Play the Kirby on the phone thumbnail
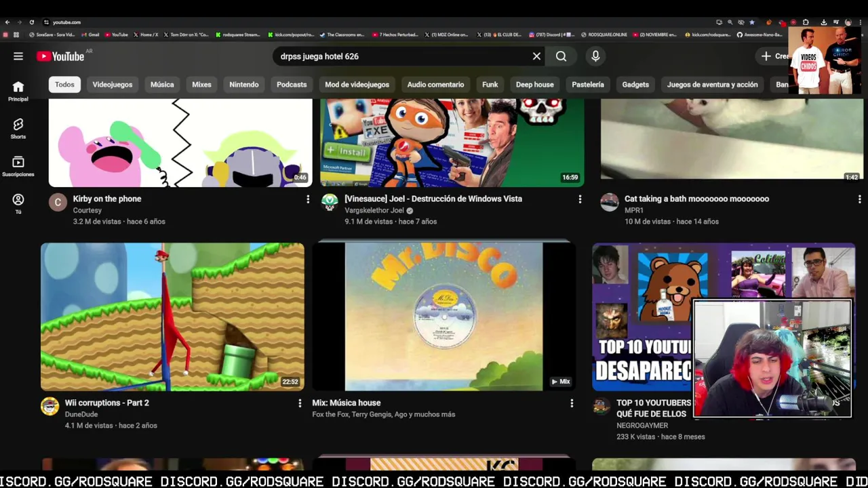Screen dimensions: 868x488 coord(180,142)
